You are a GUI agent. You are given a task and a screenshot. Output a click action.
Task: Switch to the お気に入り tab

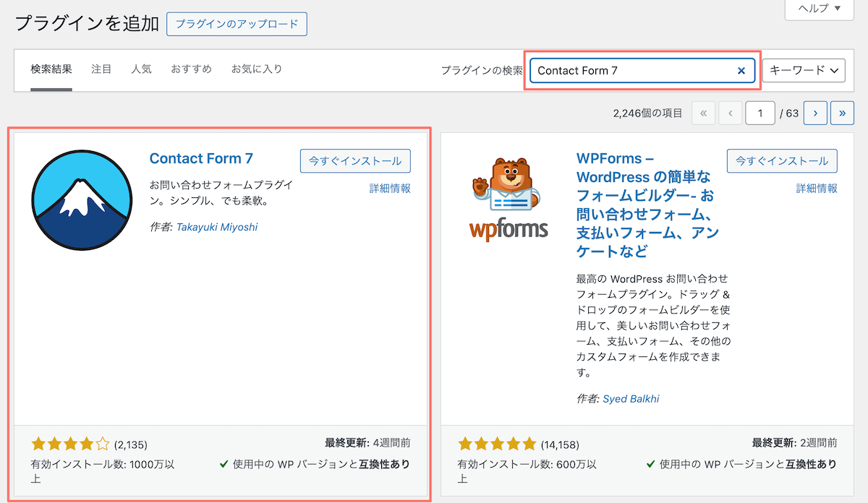(x=257, y=69)
